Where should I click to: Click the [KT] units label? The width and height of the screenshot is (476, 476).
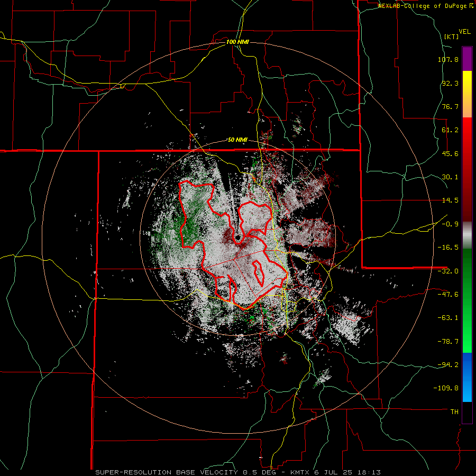coord(451,36)
